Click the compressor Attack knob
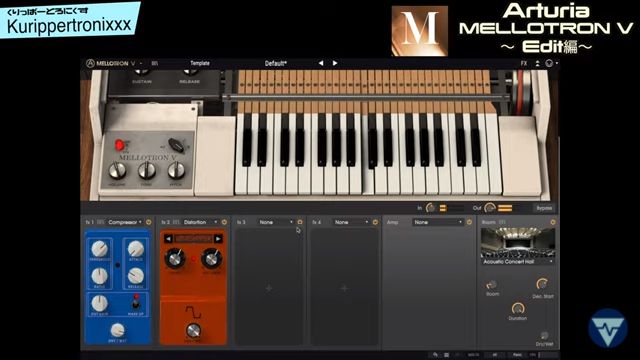The height and width of the screenshot is (360, 640). pos(136,248)
